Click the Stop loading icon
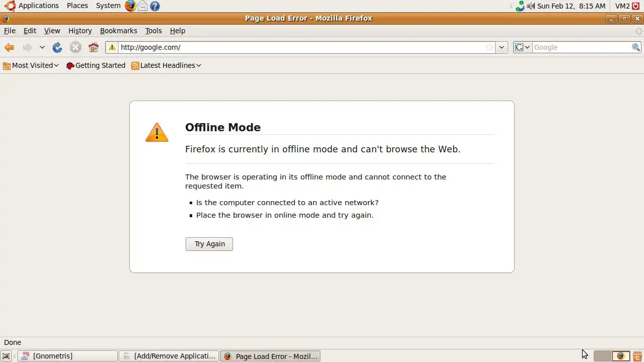This screenshot has height=362, width=644. [x=75, y=47]
